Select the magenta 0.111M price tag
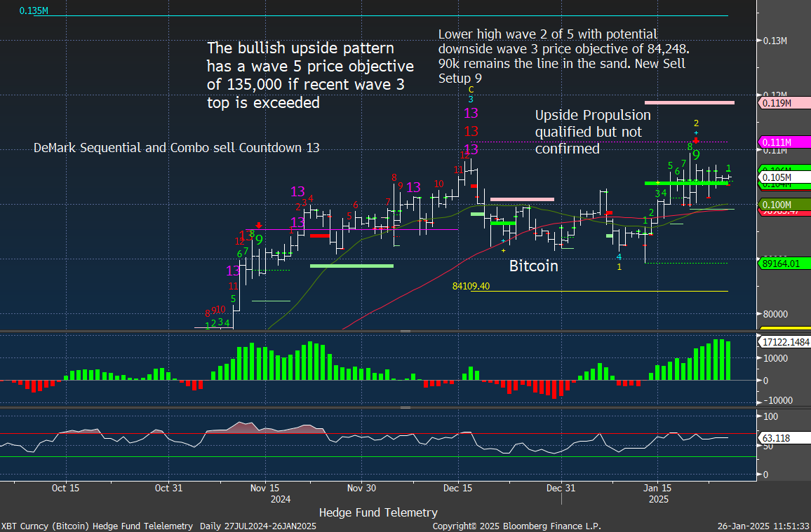The width and height of the screenshot is (811, 532). [784, 142]
